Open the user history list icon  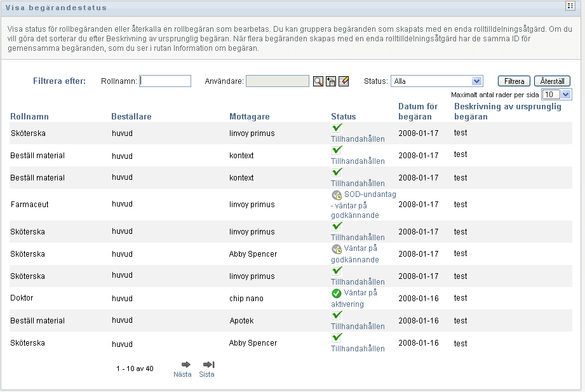coord(331,81)
